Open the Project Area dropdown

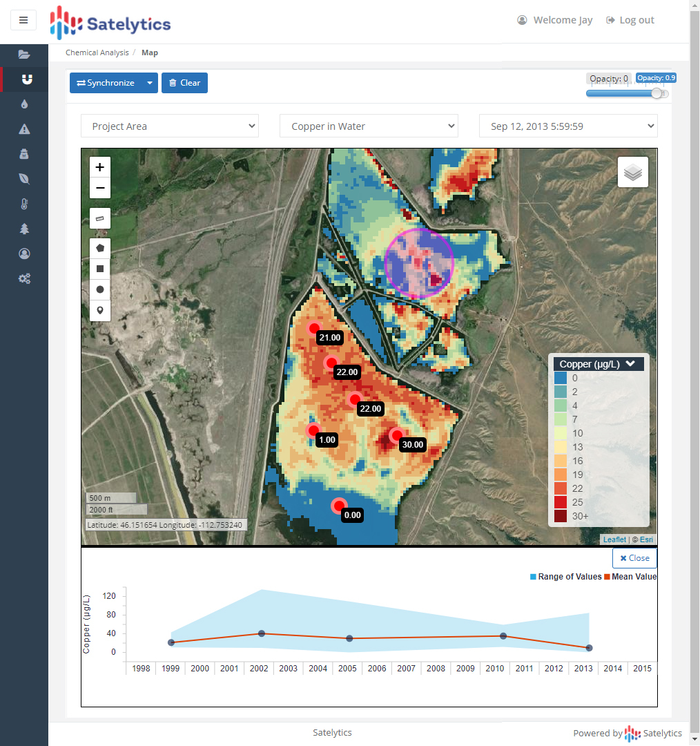[170, 126]
